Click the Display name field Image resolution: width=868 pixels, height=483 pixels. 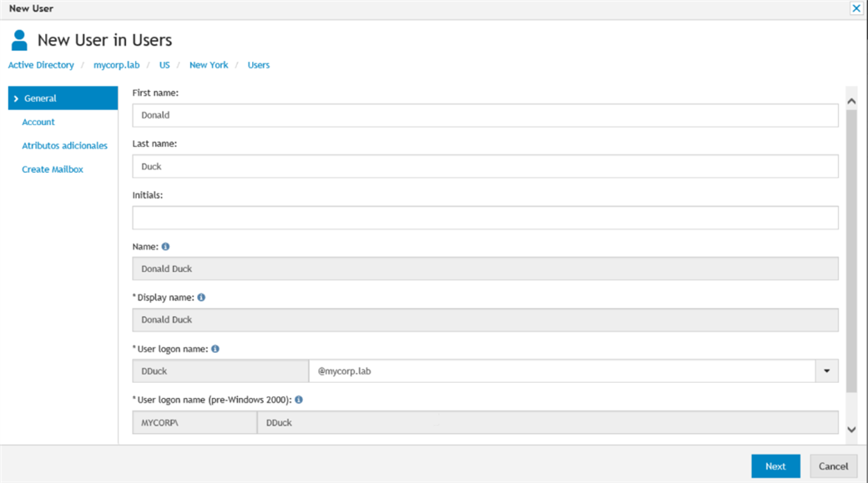(486, 320)
